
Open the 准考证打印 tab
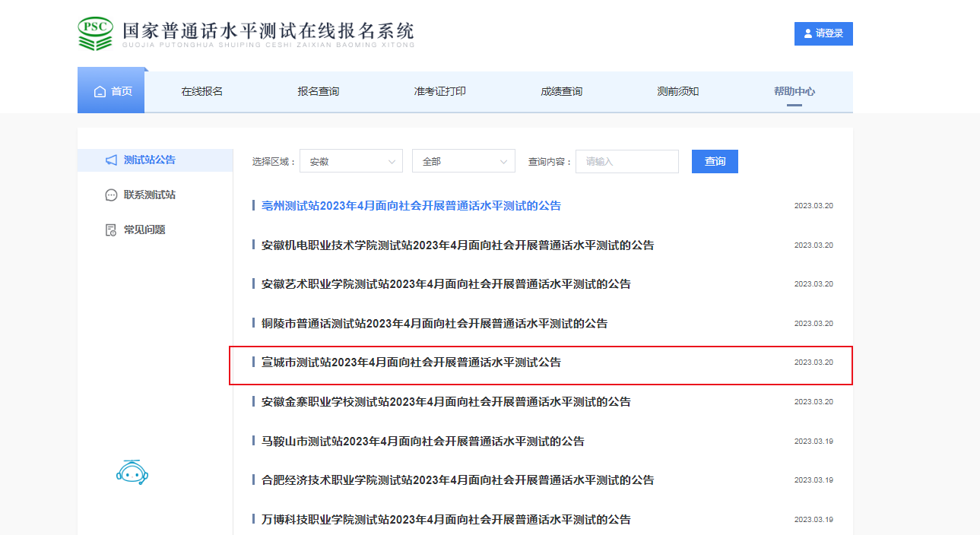click(439, 91)
